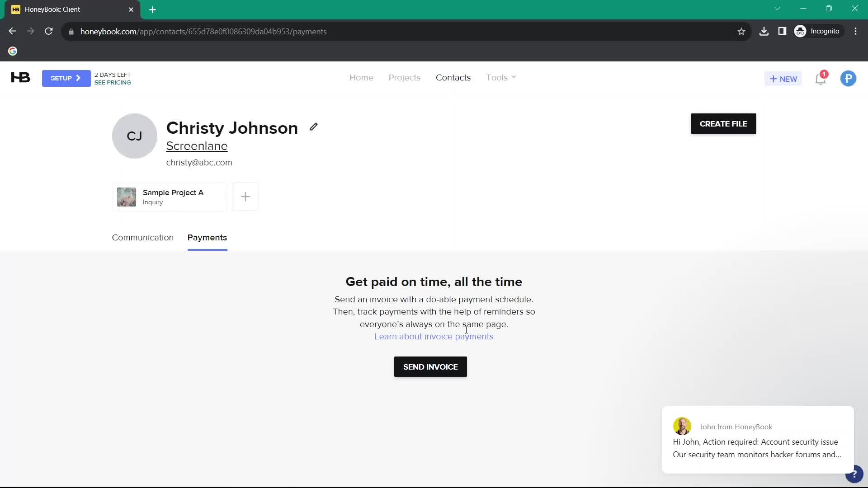
Task: Click John's avatar in the chat popup
Action: 682,426
